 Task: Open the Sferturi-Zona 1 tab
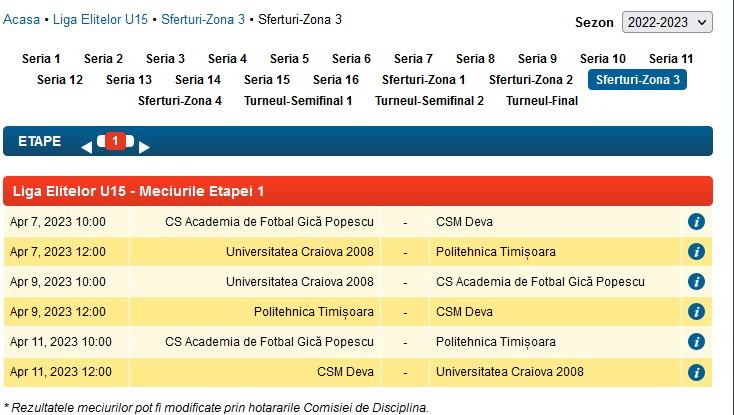click(423, 80)
